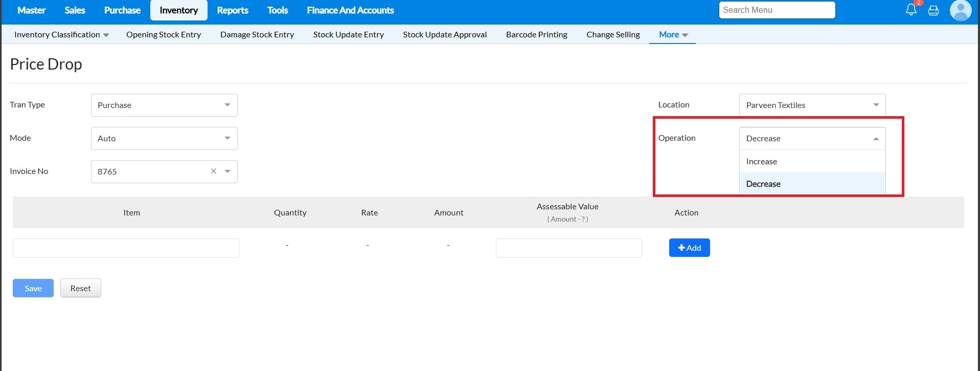Expand the Location dropdown
Image resolution: width=980 pixels, height=371 pixels.
pyautogui.click(x=812, y=105)
